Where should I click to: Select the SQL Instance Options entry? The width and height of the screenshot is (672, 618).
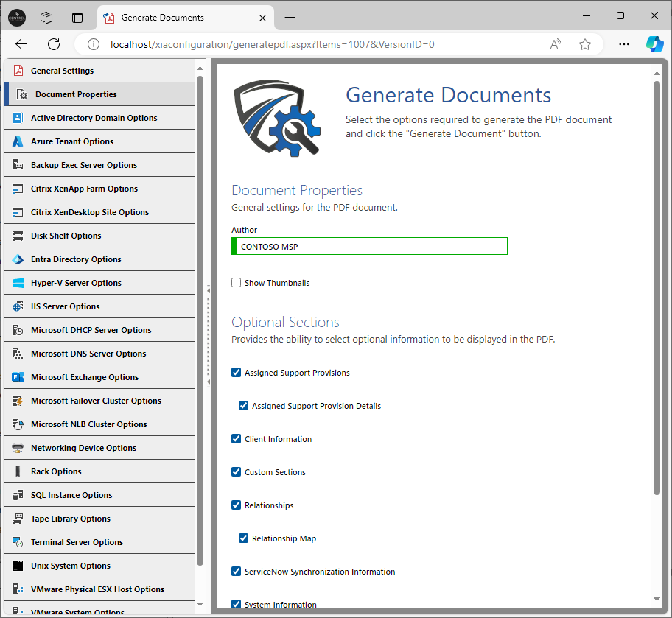pos(99,495)
